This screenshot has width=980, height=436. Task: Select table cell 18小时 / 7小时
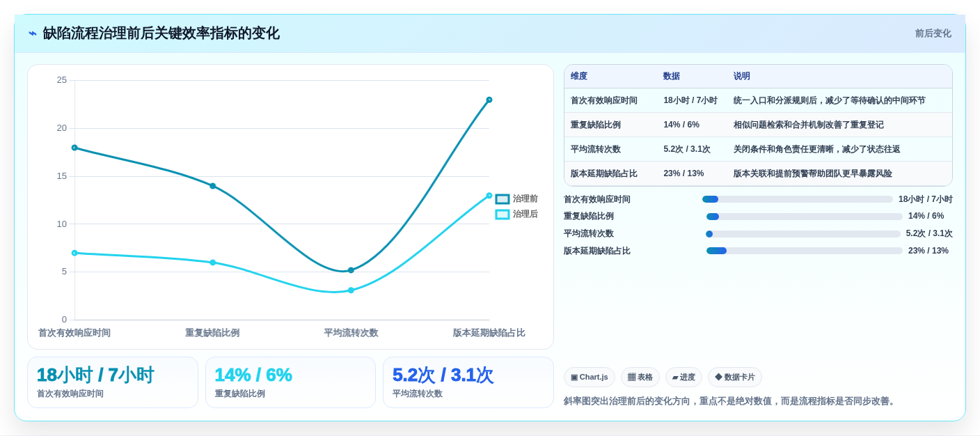click(x=690, y=100)
